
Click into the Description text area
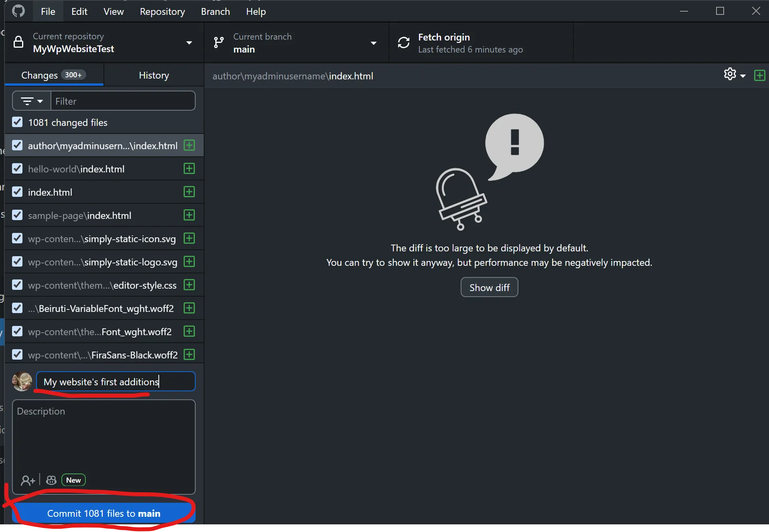(x=103, y=437)
